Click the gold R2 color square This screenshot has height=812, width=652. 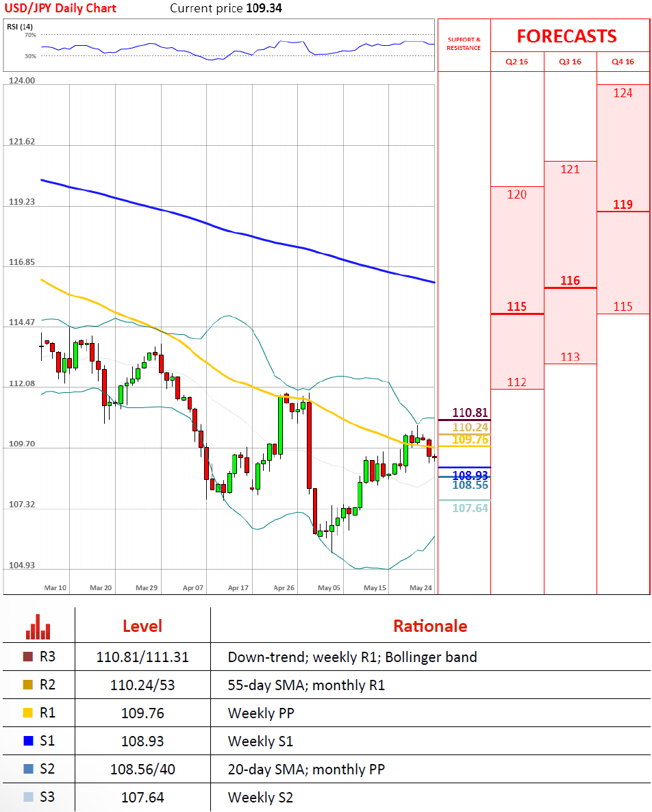[28, 685]
